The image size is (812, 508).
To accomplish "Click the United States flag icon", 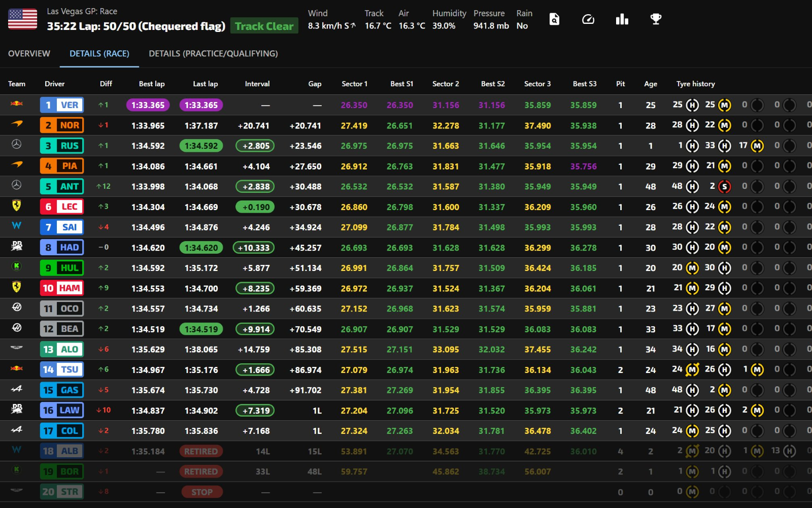I will coord(23,19).
